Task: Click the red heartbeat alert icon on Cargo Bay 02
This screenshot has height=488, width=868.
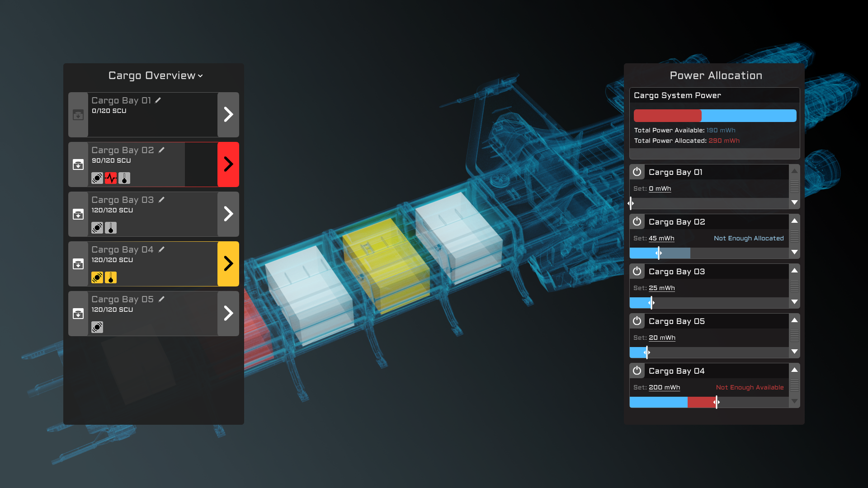Action: tap(111, 178)
